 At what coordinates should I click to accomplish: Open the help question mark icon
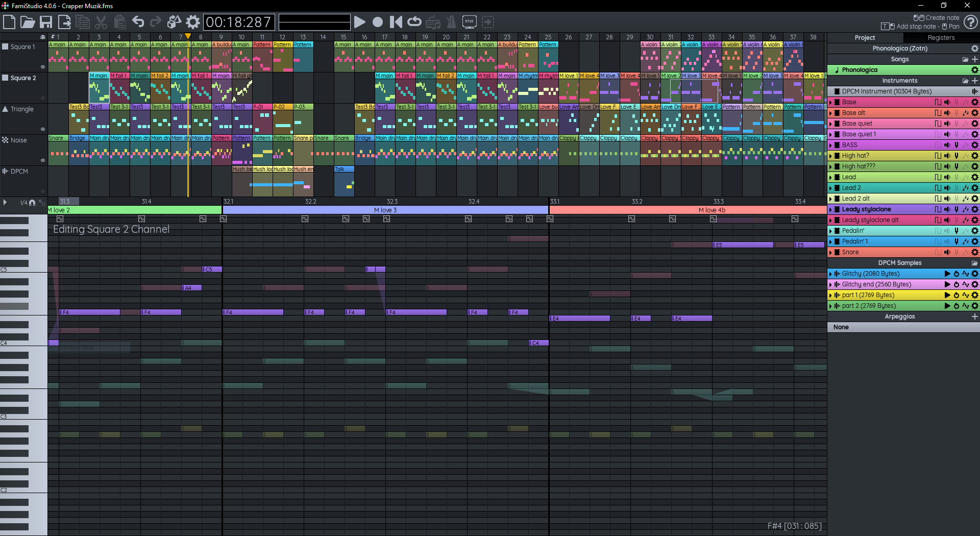970,22
